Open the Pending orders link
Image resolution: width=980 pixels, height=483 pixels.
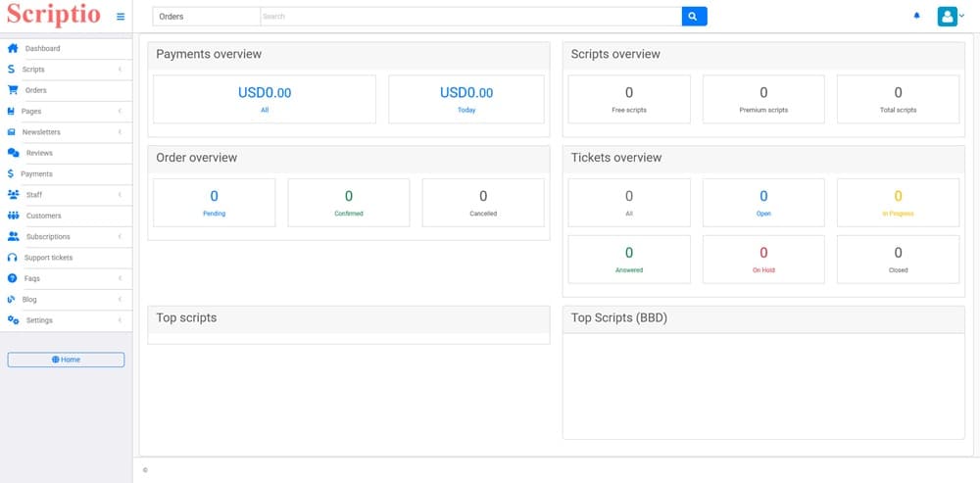214,214
